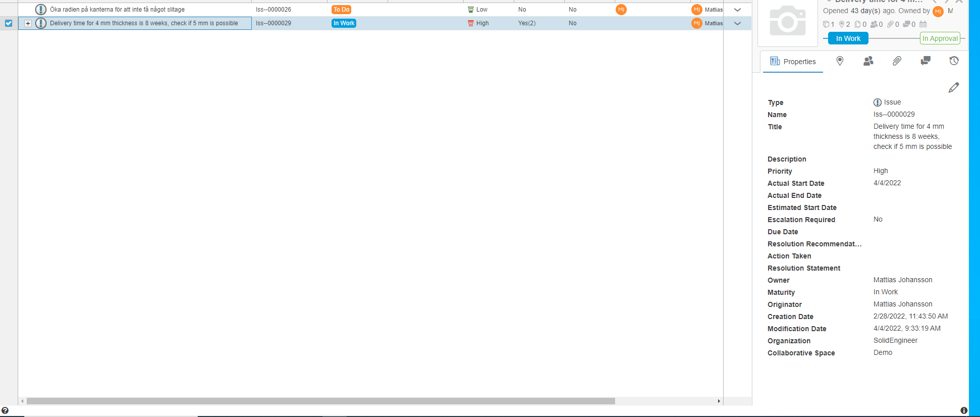This screenshot has width=980, height=417.
Task: Uncheck the Iss--0000029 row checkbox
Action: point(9,23)
